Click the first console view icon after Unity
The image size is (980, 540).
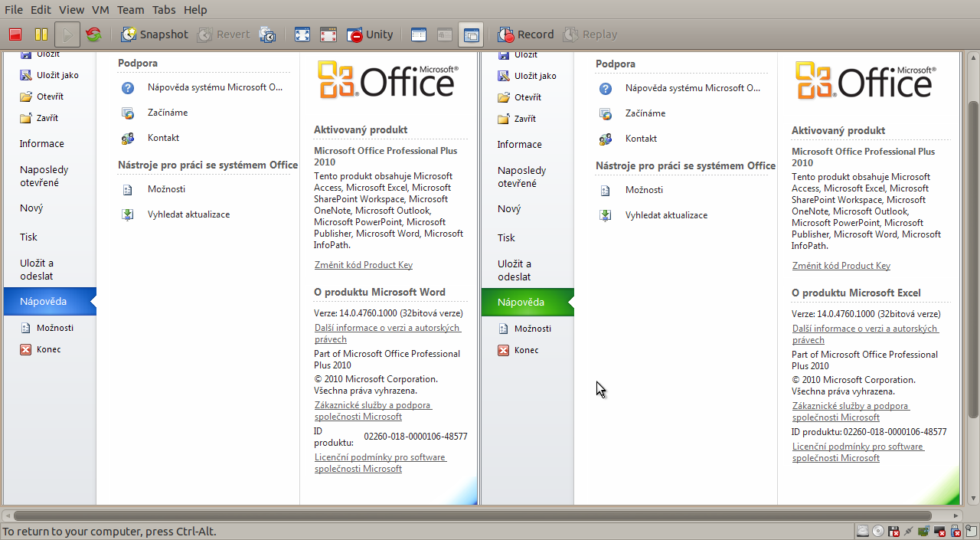[419, 34]
